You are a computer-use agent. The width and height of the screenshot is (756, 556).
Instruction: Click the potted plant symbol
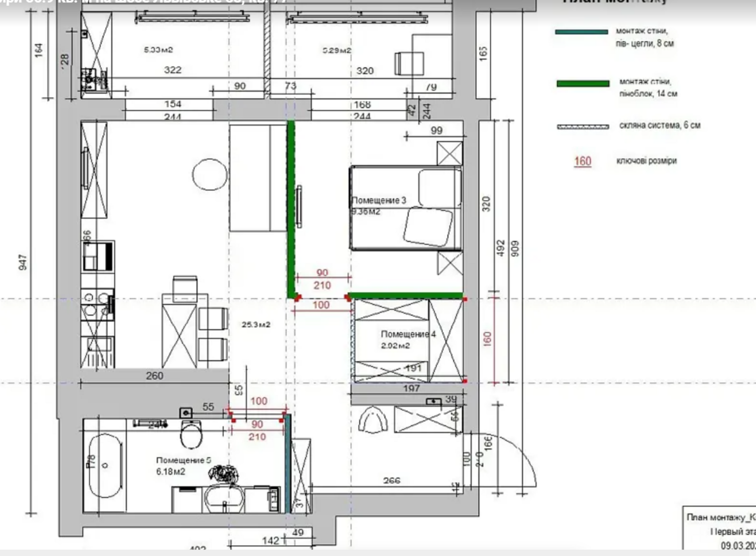(x=223, y=474)
